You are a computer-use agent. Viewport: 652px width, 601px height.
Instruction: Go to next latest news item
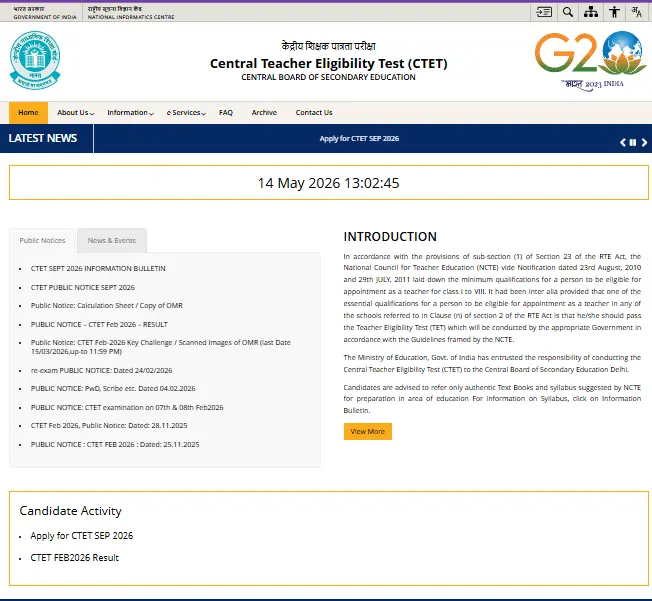644,143
